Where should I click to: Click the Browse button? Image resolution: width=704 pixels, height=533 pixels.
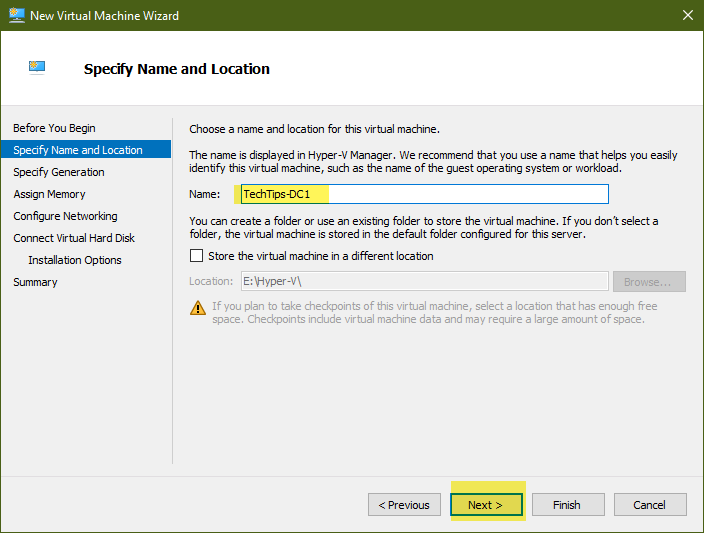click(x=649, y=282)
